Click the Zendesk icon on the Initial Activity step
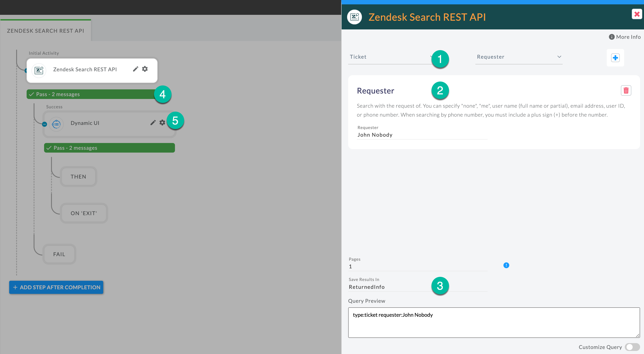The height and width of the screenshot is (354, 644). 39,70
